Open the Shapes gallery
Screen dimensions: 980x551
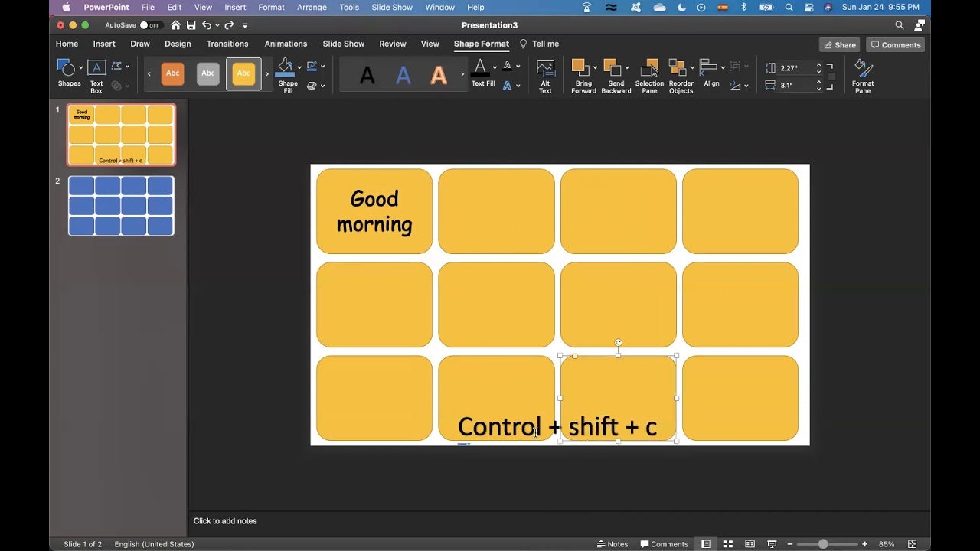[x=69, y=74]
